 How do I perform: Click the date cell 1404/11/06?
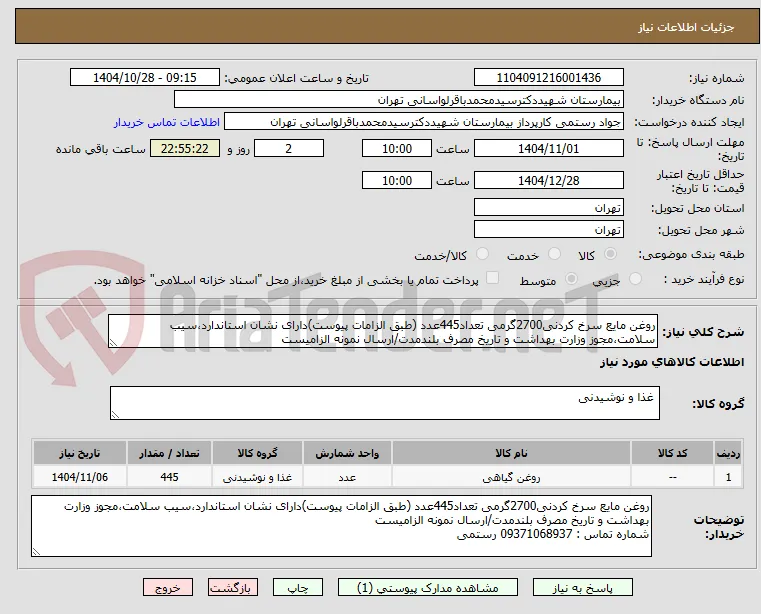coord(80,477)
